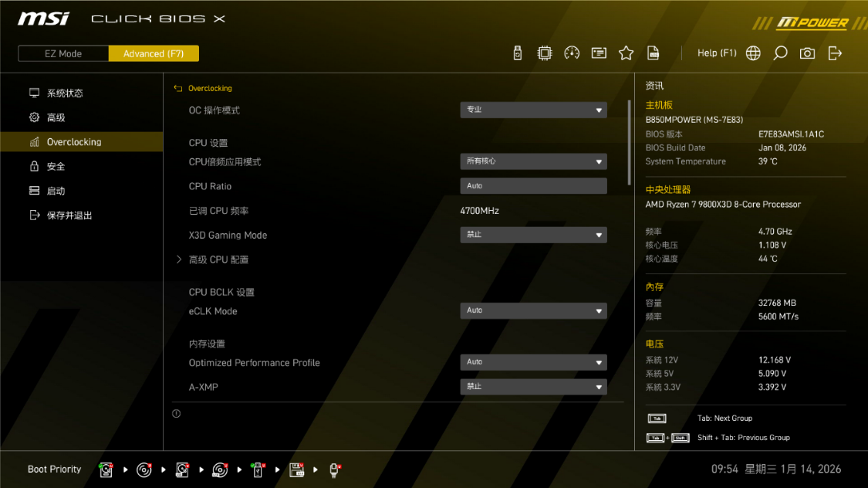
Task: Click the exit door-arrow icon
Action: click(x=835, y=53)
